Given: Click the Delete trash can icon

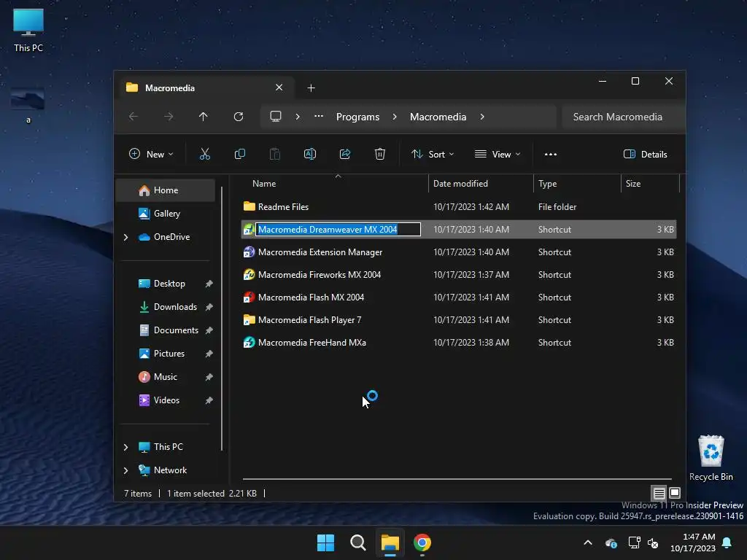Looking at the screenshot, I should (379, 154).
